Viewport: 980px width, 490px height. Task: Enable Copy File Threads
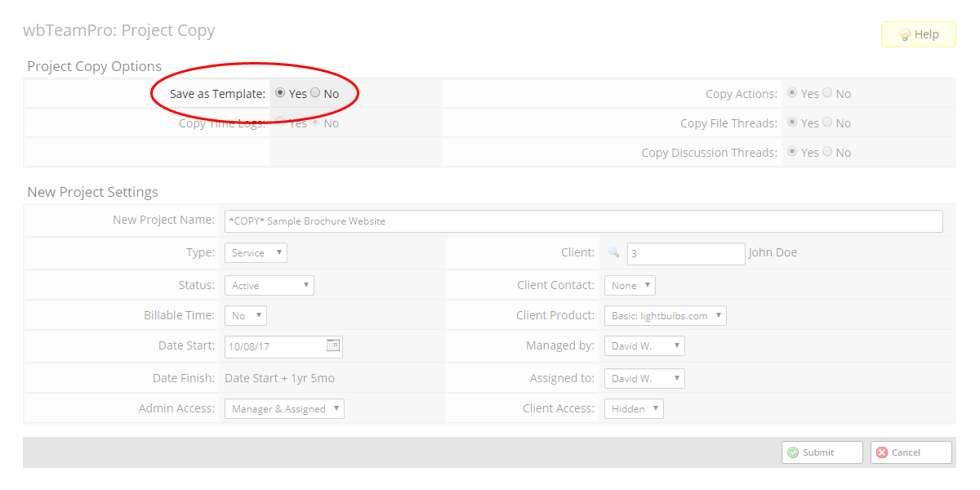(x=791, y=122)
